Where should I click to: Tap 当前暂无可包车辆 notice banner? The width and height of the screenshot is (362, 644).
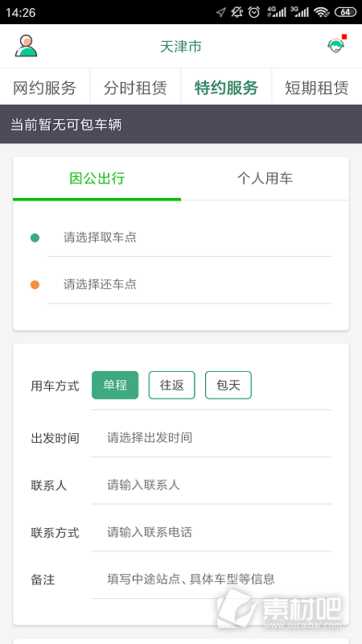(x=181, y=125)
